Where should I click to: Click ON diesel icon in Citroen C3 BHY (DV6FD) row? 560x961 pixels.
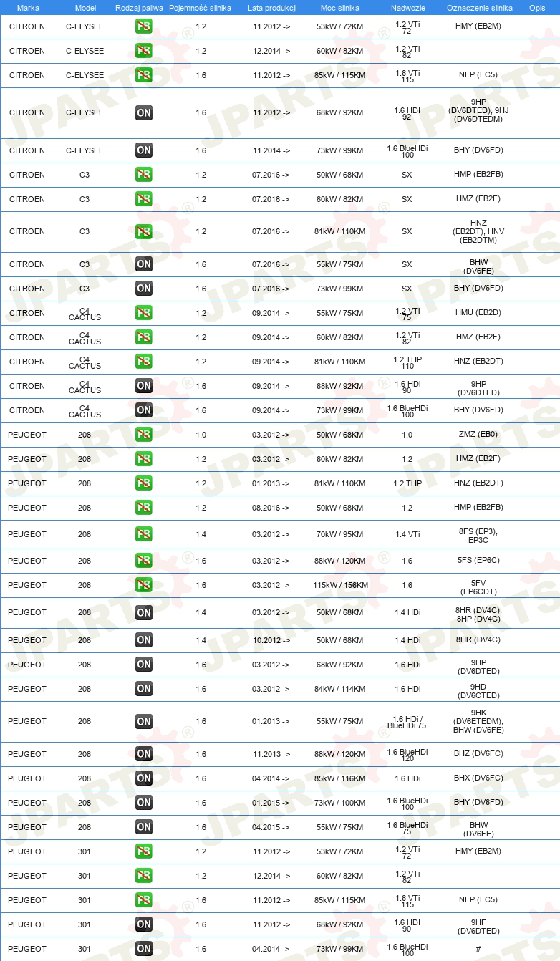[144, 289]
